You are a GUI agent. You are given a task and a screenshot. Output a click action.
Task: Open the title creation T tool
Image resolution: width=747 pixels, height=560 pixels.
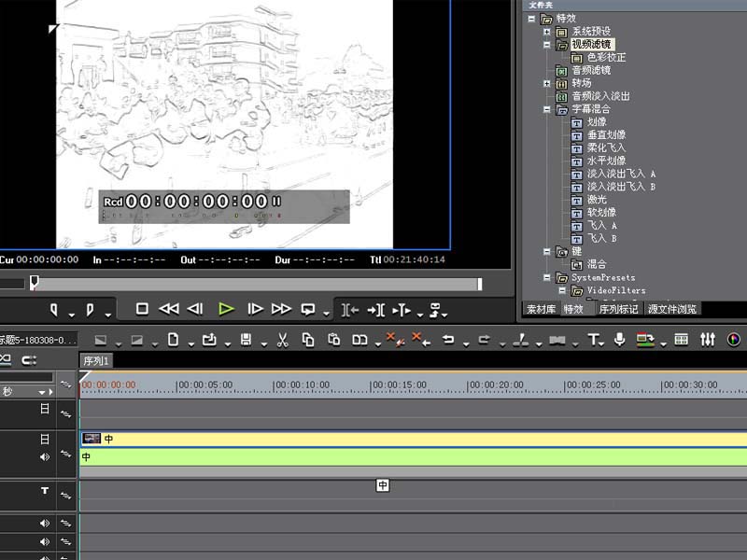click(x=593, y=340)
